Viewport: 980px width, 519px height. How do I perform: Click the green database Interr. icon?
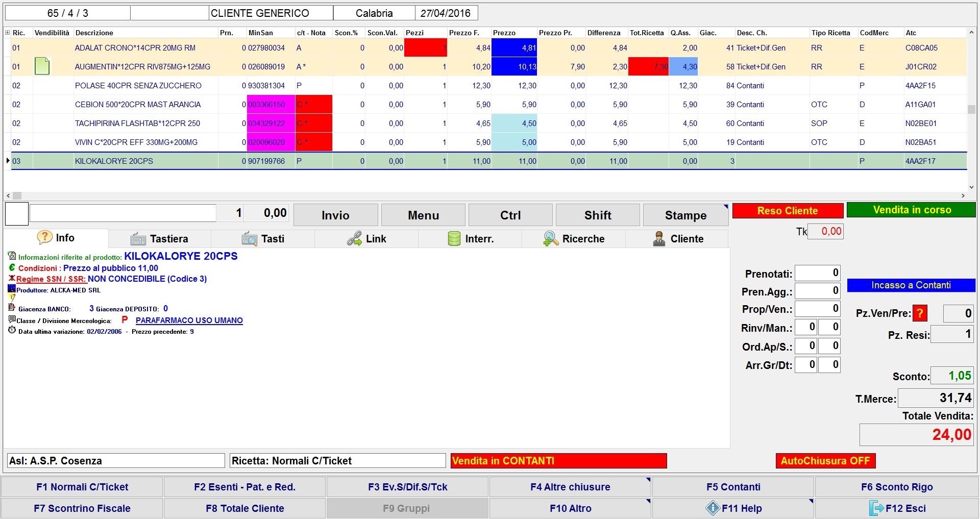(454, 239)
